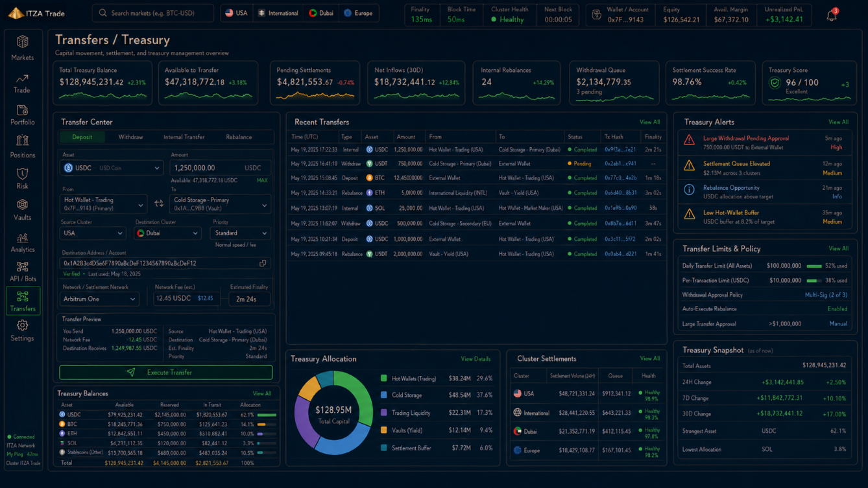Go to Portfolio in sidebar
868x488 pixels.
click(22, 115)
